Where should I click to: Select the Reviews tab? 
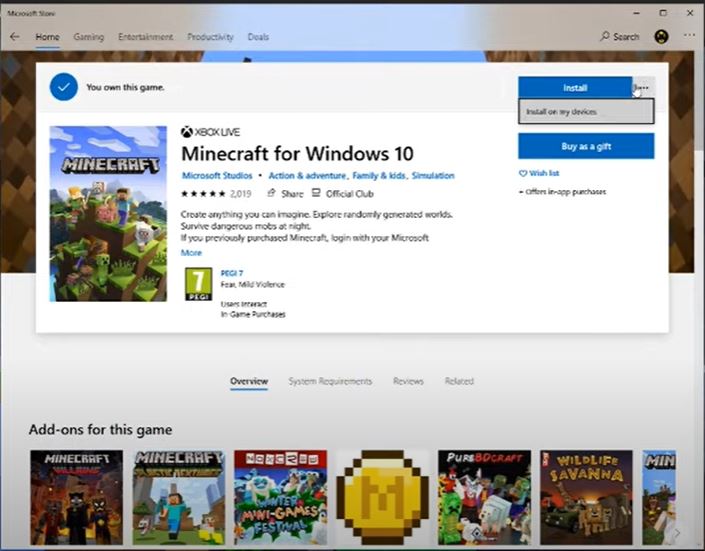[408, 381]
